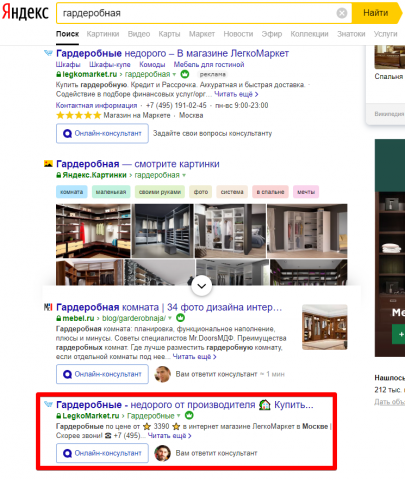
Task: Click the Найти search button
Action: [x=376, y=13]
